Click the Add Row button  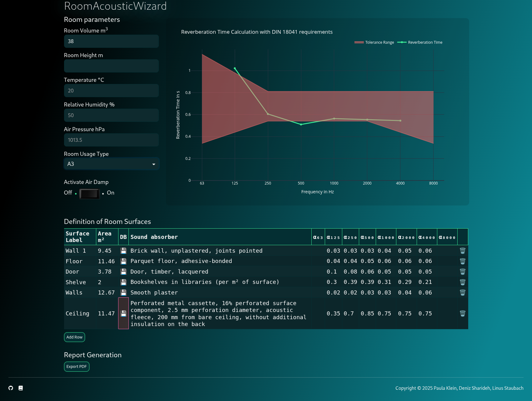tap(74, 337)
